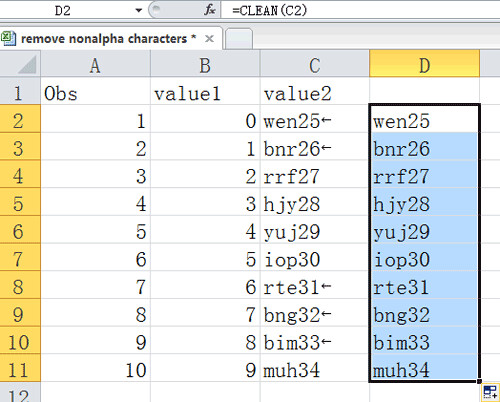Close the remove nonalpha characters tab
The image size is (500, 402).
[209, 39]
